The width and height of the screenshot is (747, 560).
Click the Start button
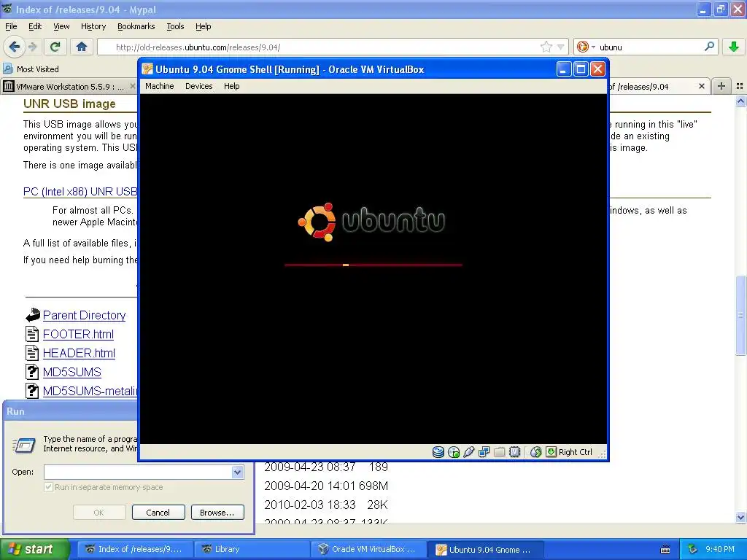pos(35,549)
